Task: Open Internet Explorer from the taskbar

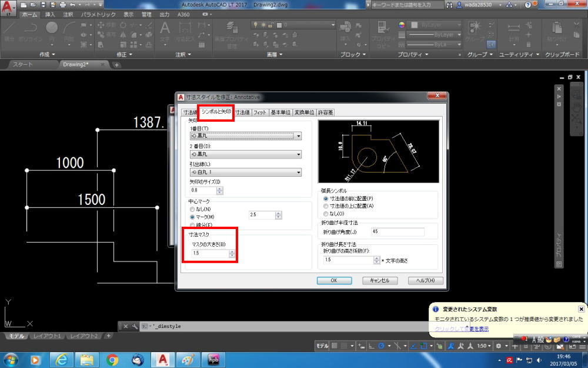Action: pyautogui.click(x=61, y=360)
